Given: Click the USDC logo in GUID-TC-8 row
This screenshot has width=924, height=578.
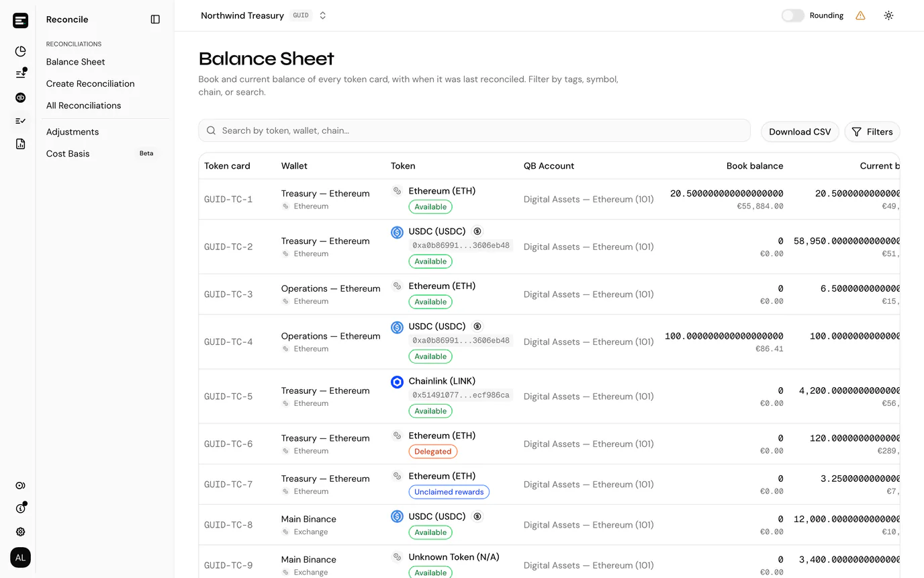Looking at the screenshot, I should tap(397, 517).
